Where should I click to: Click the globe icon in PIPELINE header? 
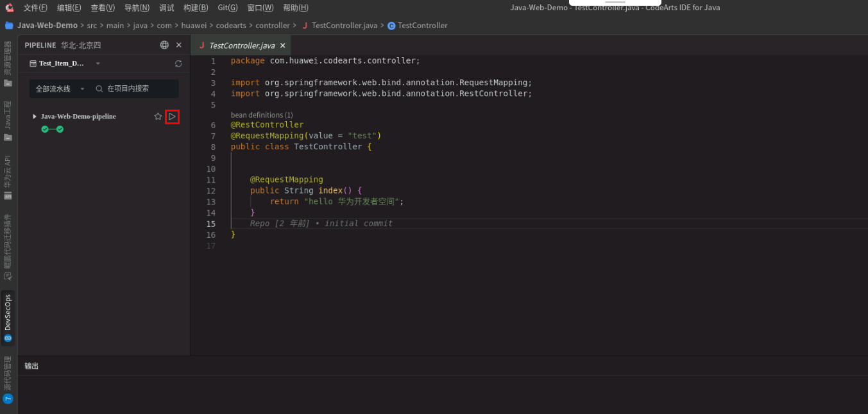166,45
